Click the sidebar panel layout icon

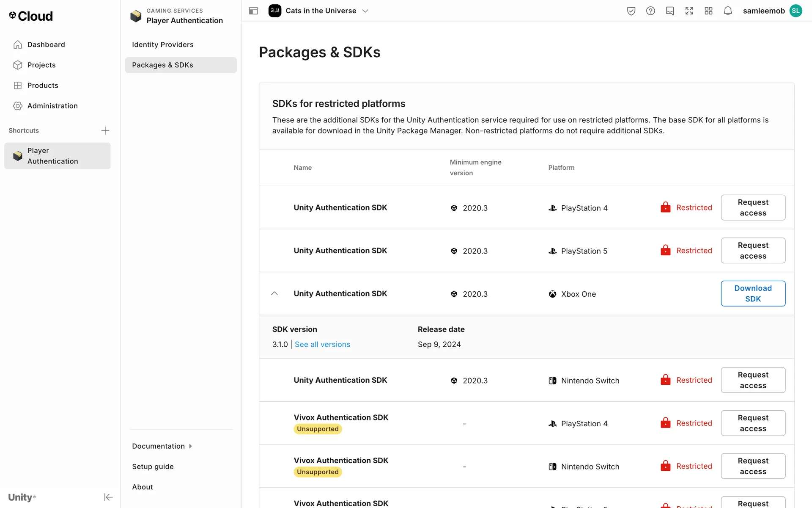click(253, 11)
